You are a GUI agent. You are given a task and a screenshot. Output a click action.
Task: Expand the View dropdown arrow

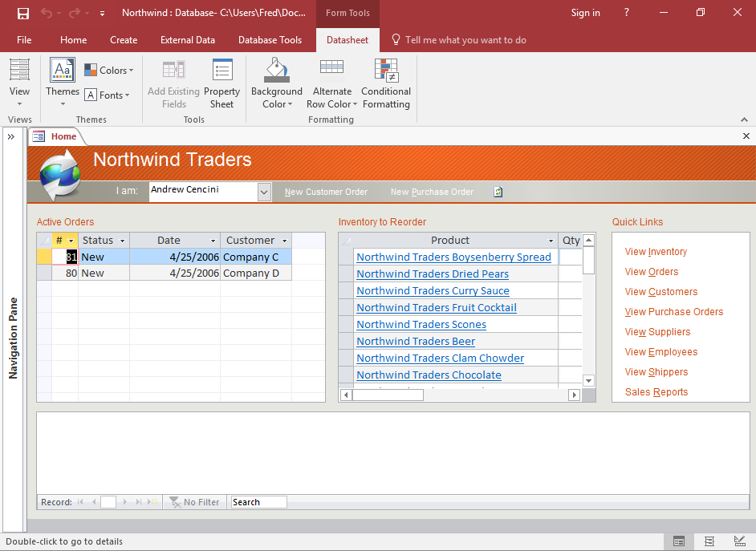19,104
